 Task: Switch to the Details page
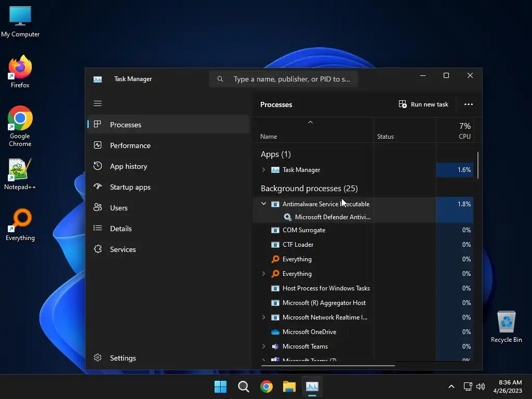click(169, 229)
